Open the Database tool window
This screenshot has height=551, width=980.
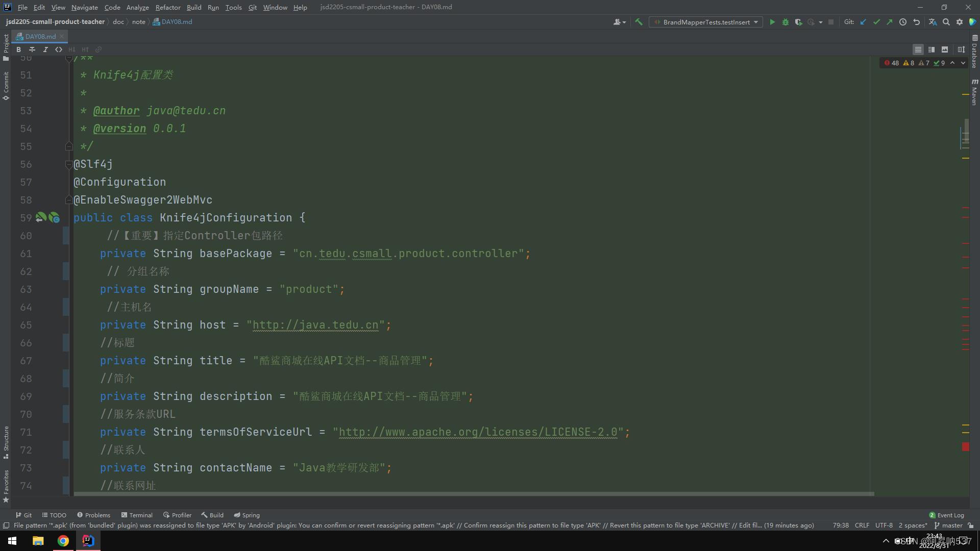pyautogui.click(x=974, y=52)
